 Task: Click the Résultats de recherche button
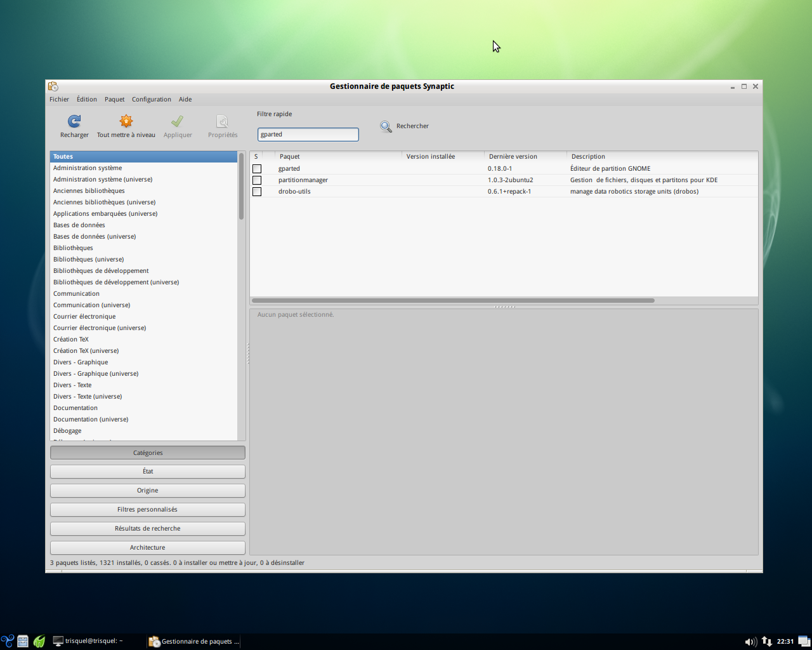pyautogui.click(x=148, y=529)
